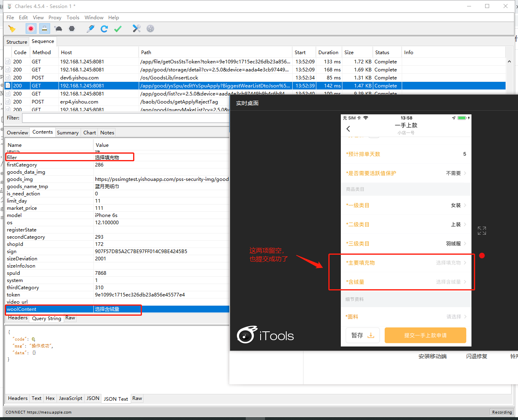
Task: Click the compose pen icon
Action: (x=91, y=28)
